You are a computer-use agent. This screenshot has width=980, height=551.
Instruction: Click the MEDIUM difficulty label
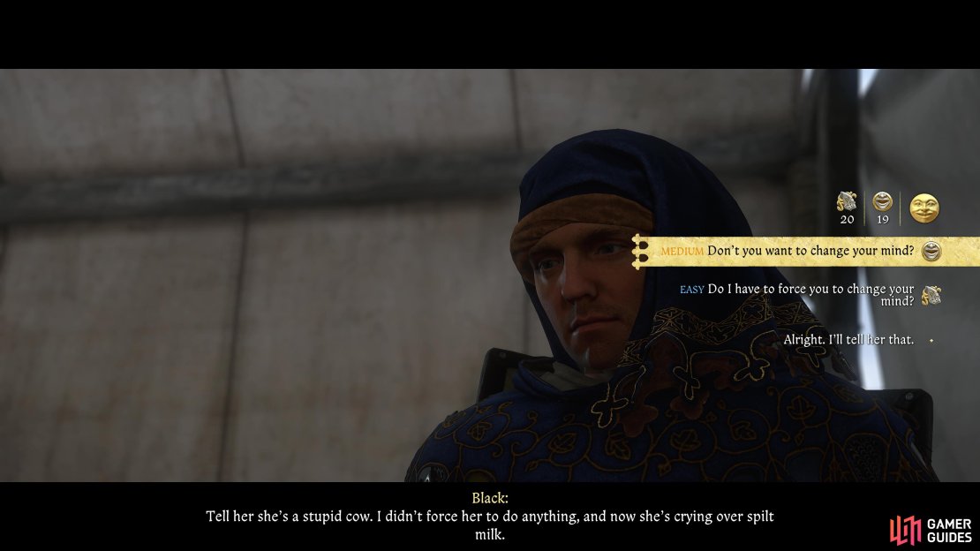click(682, 252)
